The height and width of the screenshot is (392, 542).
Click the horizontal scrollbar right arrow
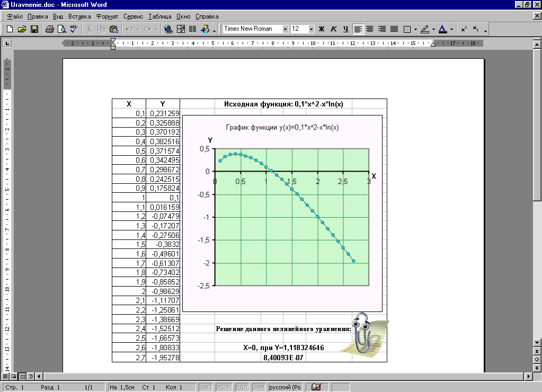[x=529, y=377]
